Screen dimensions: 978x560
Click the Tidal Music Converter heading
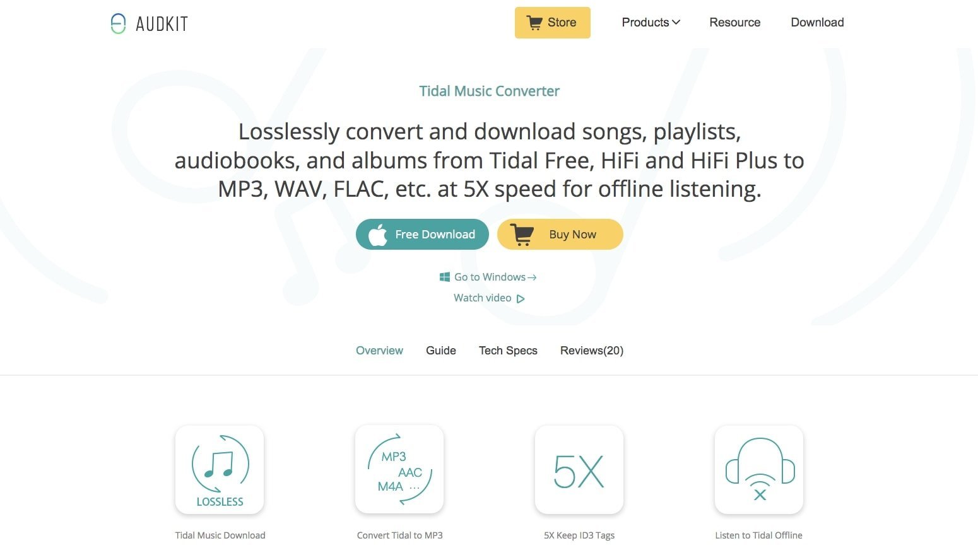(490, 91)
